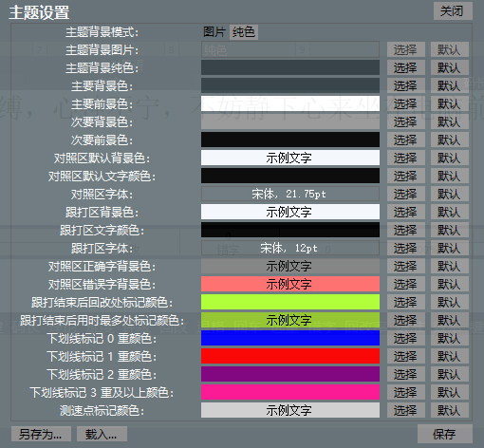
Task: Open the red 下划线标记 1 重颜色 swatch
Action: point(290,356)
